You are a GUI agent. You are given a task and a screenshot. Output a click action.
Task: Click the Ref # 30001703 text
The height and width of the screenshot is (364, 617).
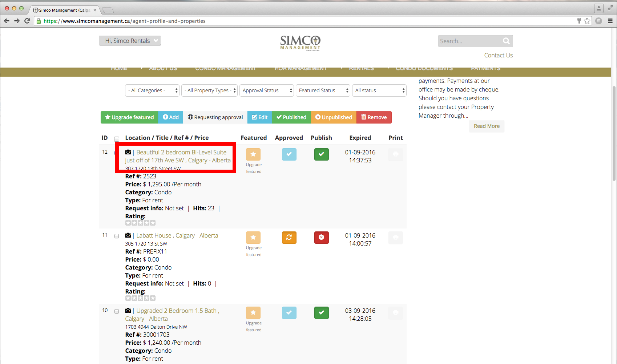click(x=148, y=335)
